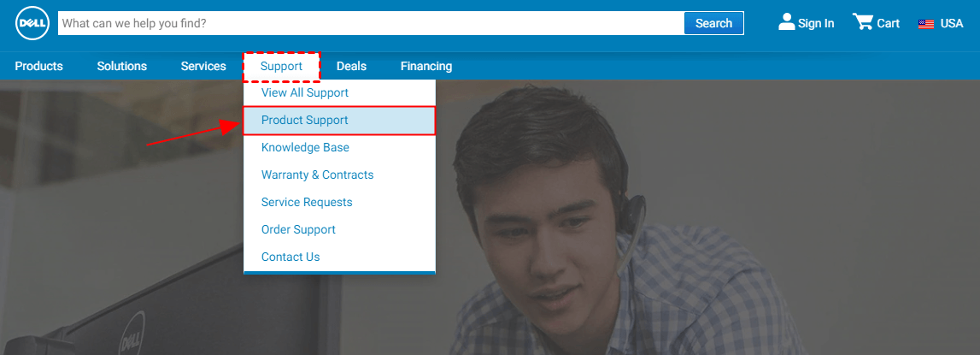This screenshot has height=355, width=980.
Task: Choose View All Support
Action: 305,92
